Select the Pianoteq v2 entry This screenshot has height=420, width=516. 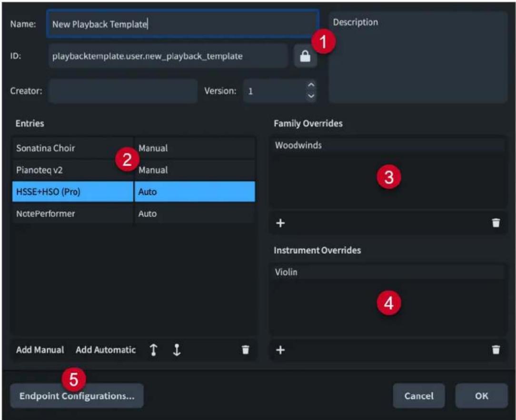point(72,170)
